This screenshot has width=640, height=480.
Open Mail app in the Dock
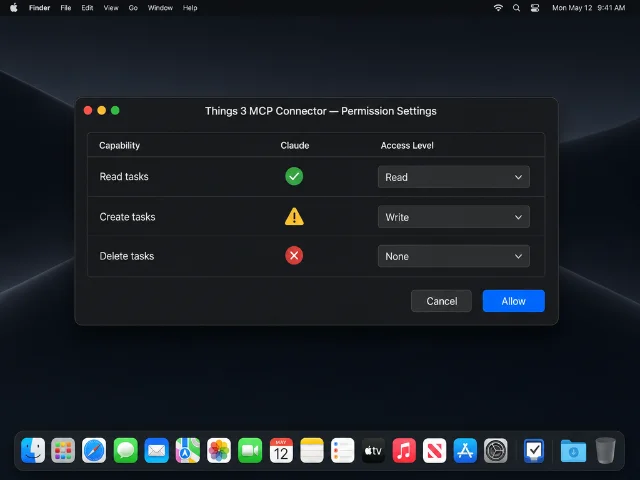[156, 451]
